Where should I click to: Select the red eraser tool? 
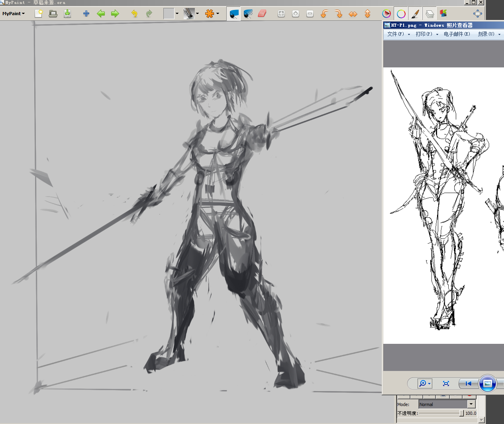coord(262,14)
